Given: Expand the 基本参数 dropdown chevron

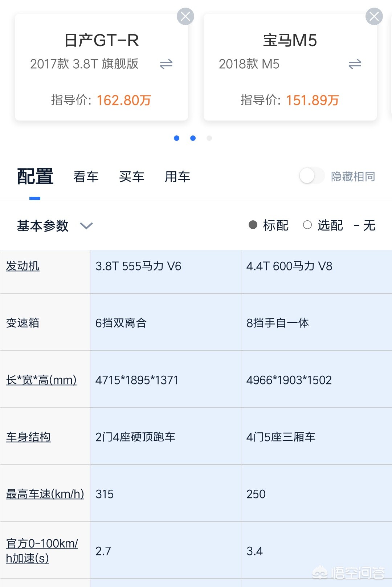Looking at the screenshot, I should point(86,226).
